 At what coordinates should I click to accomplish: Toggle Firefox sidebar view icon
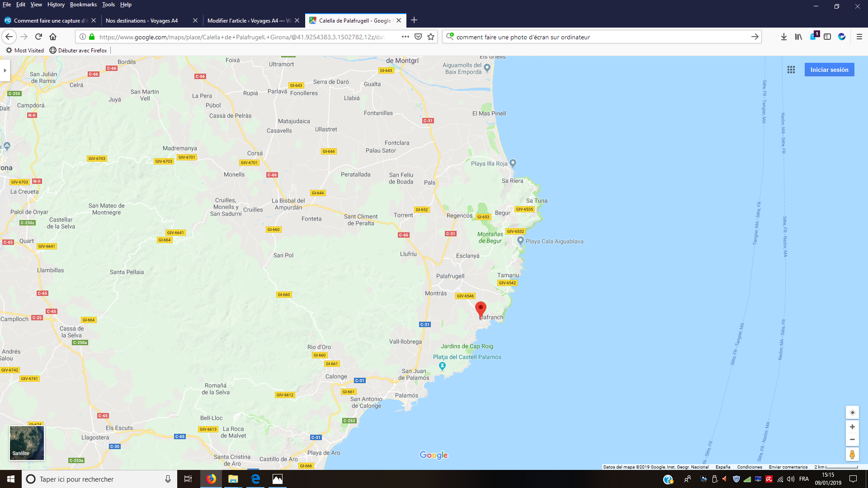click(827, 37)
